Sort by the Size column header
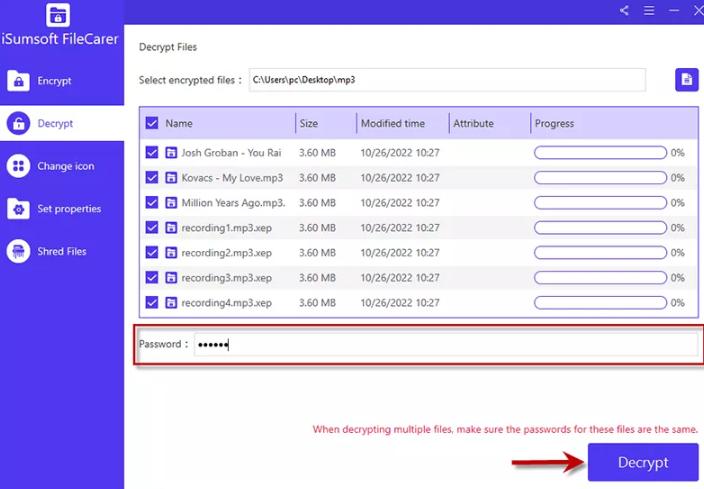704x489 pixels. pyautogui.click(x=308, y=123)
